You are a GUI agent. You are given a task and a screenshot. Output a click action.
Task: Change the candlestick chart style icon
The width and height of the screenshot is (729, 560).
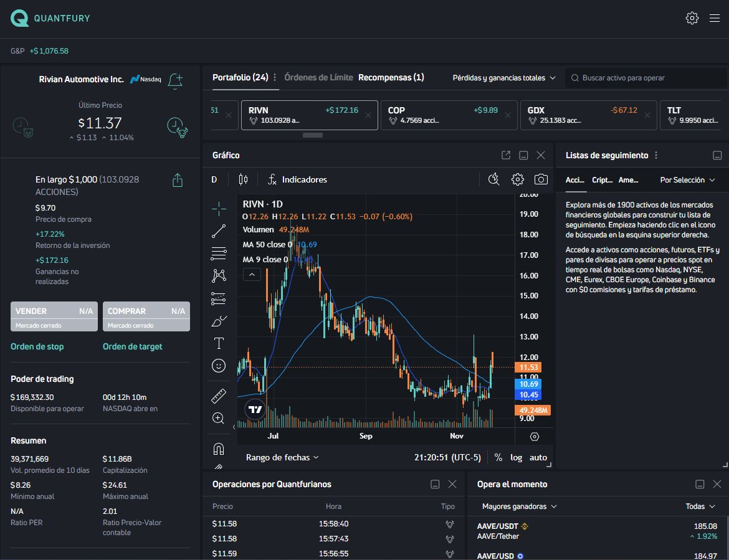click(x=243, y=179)
